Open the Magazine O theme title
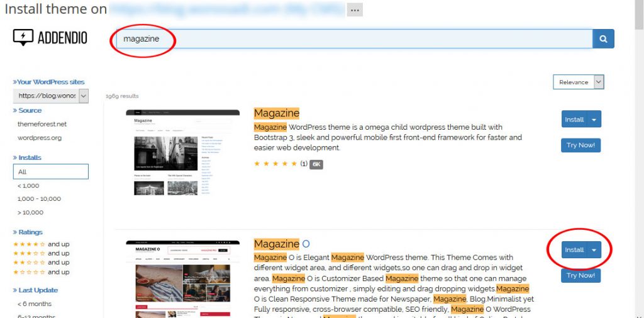This screenshot has height=318, width=644. click(x=282, y=244)
